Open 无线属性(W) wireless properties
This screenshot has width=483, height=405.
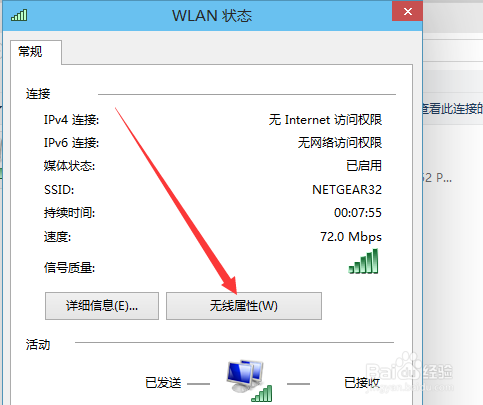(244, 306)
